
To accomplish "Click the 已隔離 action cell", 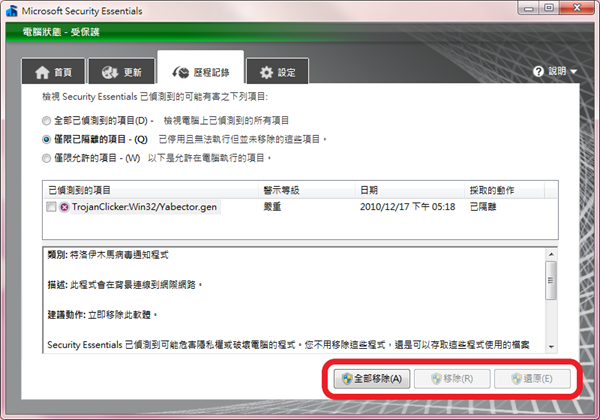I will tap(483, 207).
